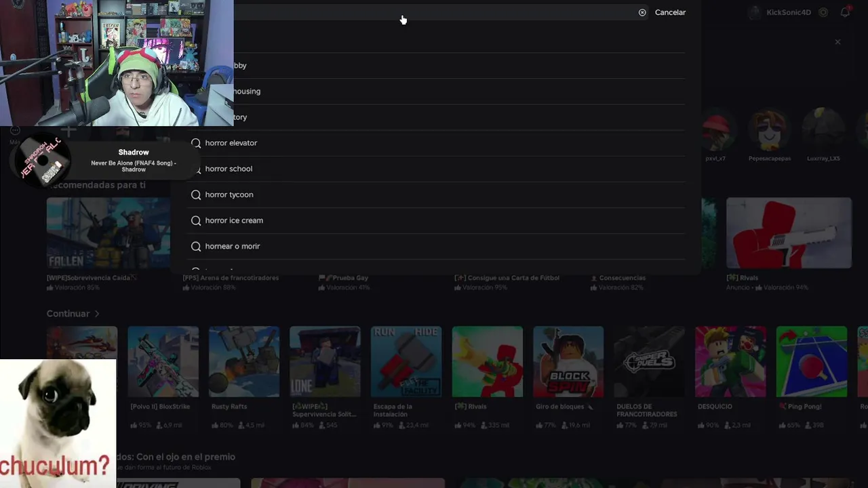
Task: Open the DESQUICIO game thumbnail
Action: coord(730,362)
